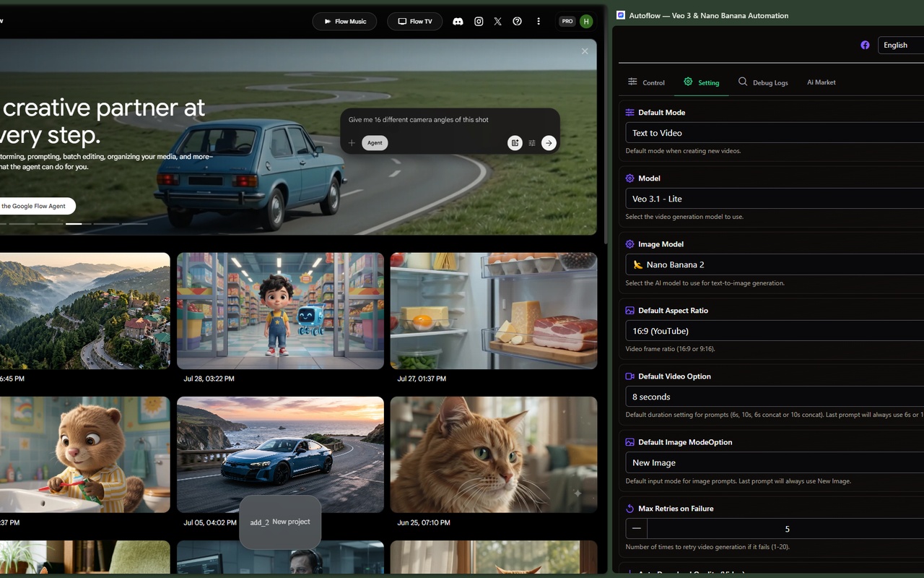Click the Max Retries value field showing 5
The width and height of the screenshot is (924, 578).
pyautogui.click(x=787, y=529)
